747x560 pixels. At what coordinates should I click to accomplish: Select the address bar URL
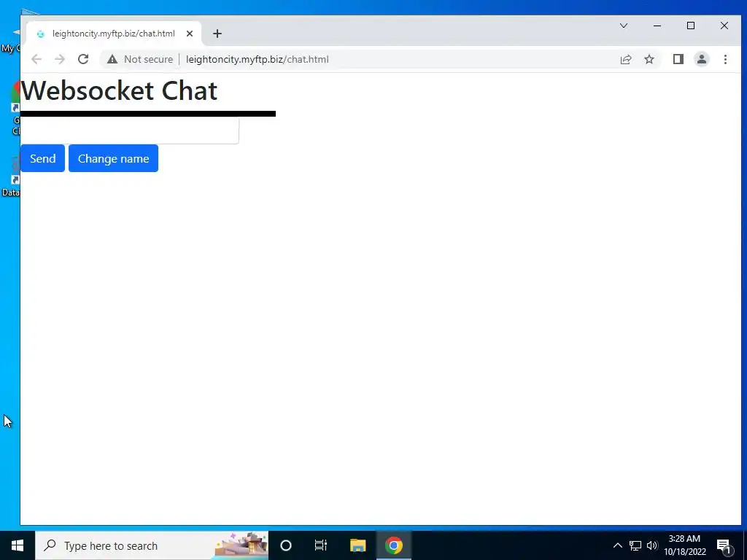click(x=258, y=59)
